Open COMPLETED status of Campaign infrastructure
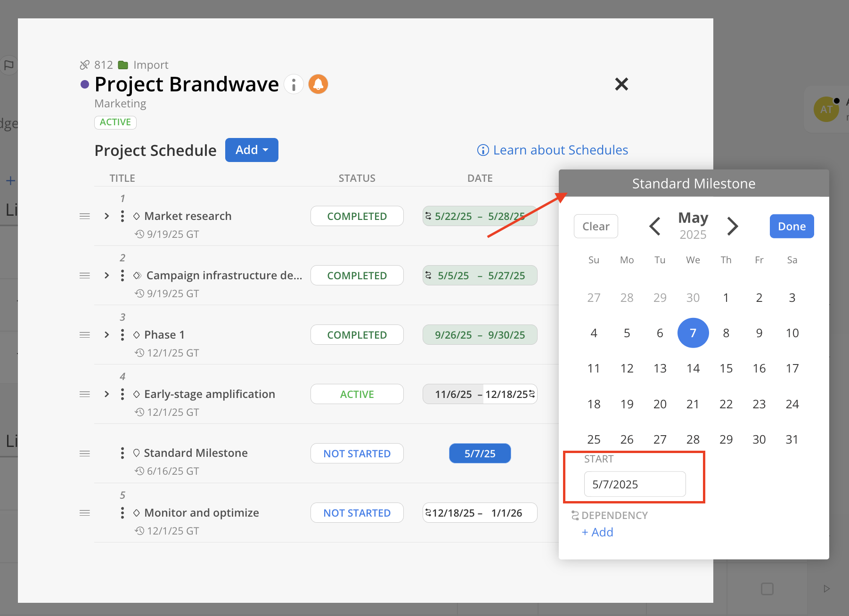Viewport: 849px width, 616px height. pos(357,276)
